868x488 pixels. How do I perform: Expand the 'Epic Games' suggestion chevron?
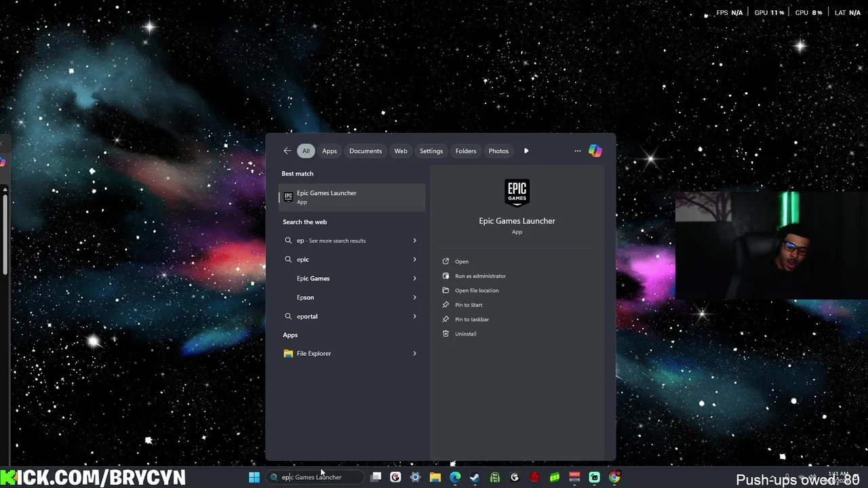[x=414, y=279]
